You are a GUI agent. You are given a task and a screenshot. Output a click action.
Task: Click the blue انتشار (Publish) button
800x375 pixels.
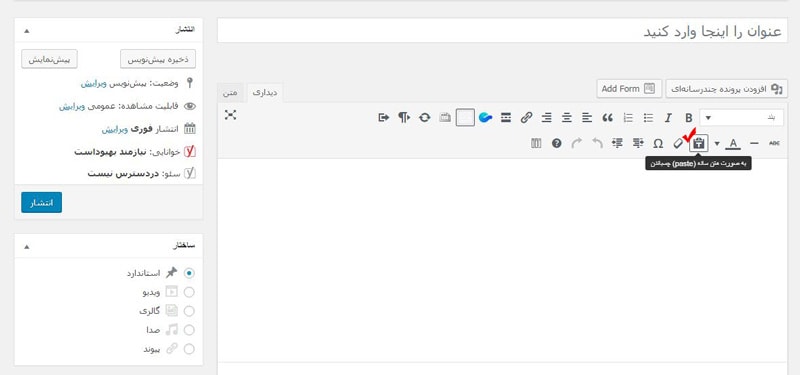pyautogui.click(x=41, y=203)
